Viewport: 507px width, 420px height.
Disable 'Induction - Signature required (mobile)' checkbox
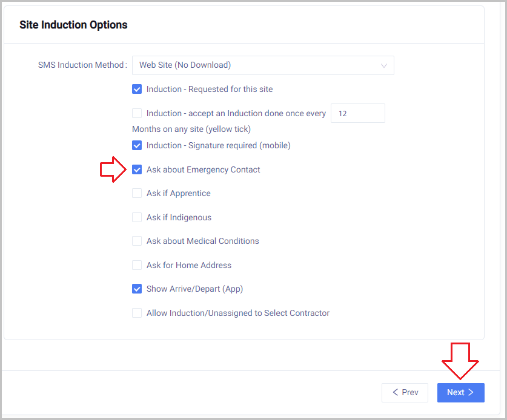coord(137,145)
